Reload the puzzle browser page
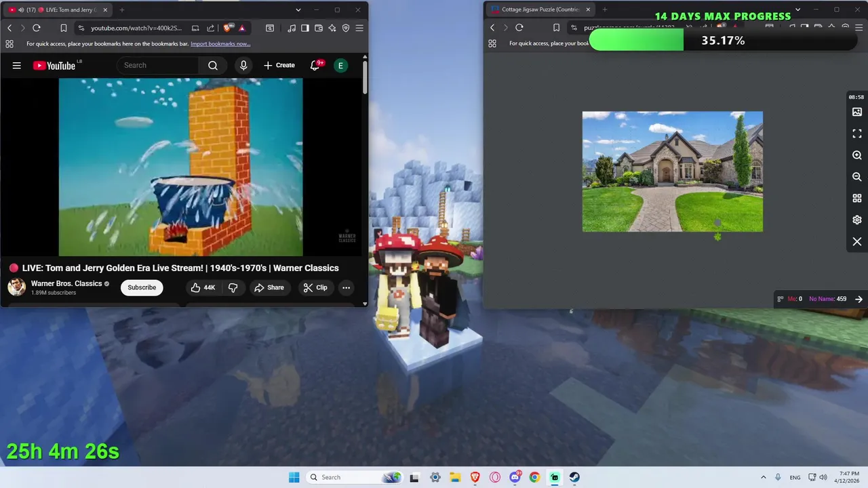This screenshot has width=868, height=488. click(x=519, y=28)
